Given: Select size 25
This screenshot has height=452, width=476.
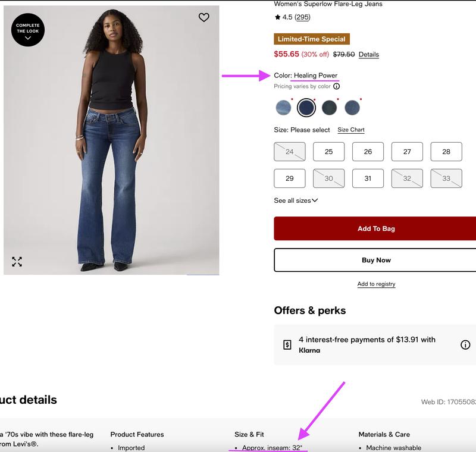Looking at the screenshot, I should (328, 152).
